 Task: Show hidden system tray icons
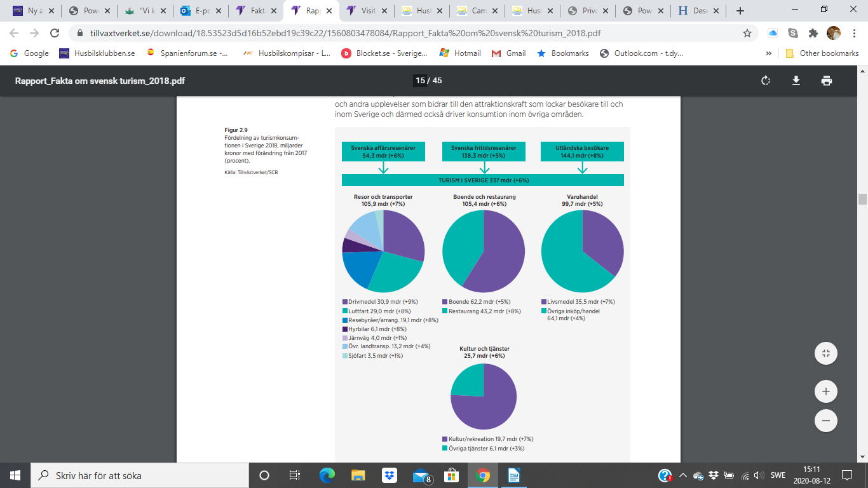[x=683, y=475]
